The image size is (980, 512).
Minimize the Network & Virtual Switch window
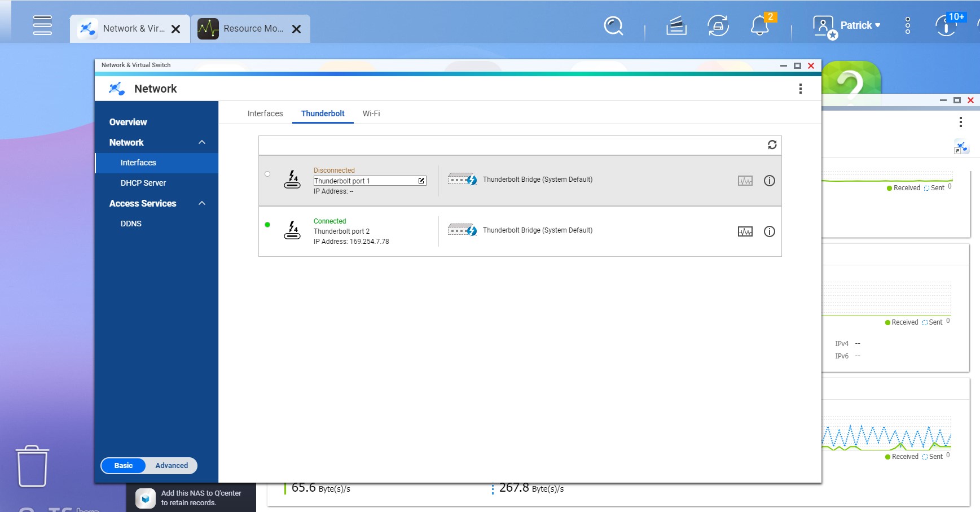click(x=783, y=65)
